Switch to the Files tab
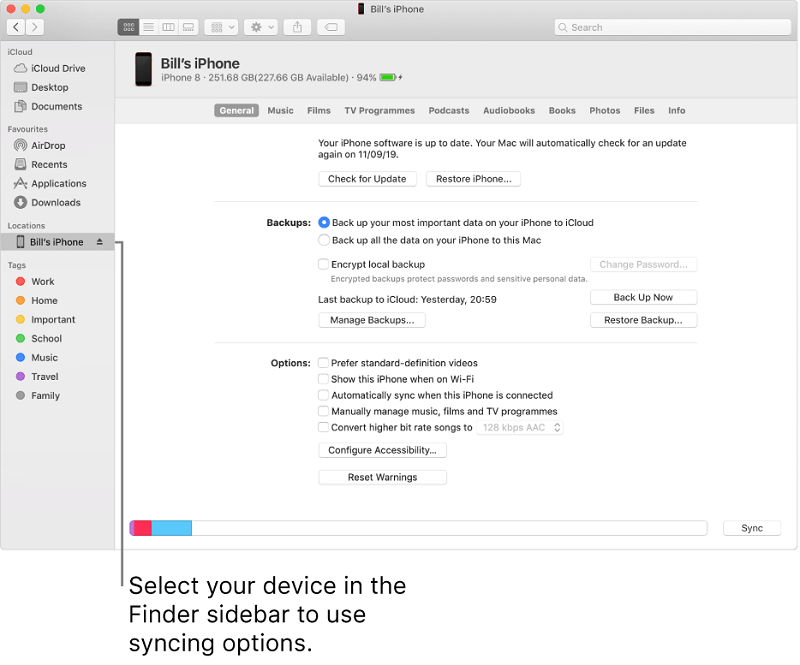800x665 pixels. coord(644,110)
